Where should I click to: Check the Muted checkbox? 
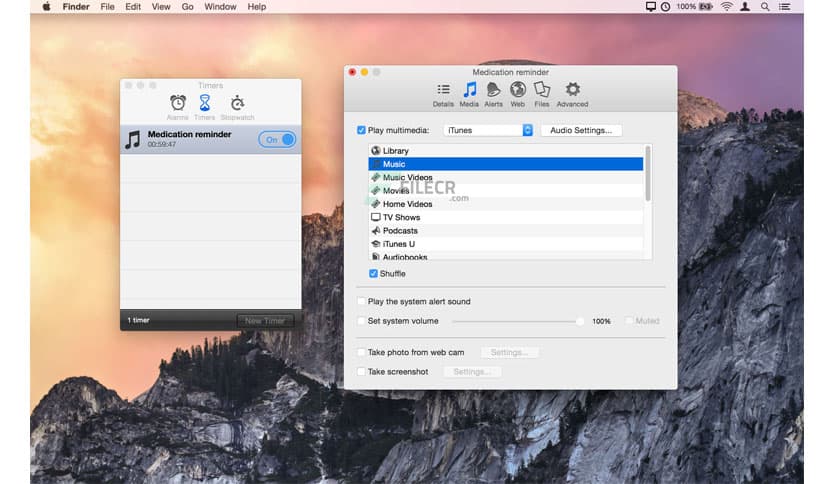[629, 320]
